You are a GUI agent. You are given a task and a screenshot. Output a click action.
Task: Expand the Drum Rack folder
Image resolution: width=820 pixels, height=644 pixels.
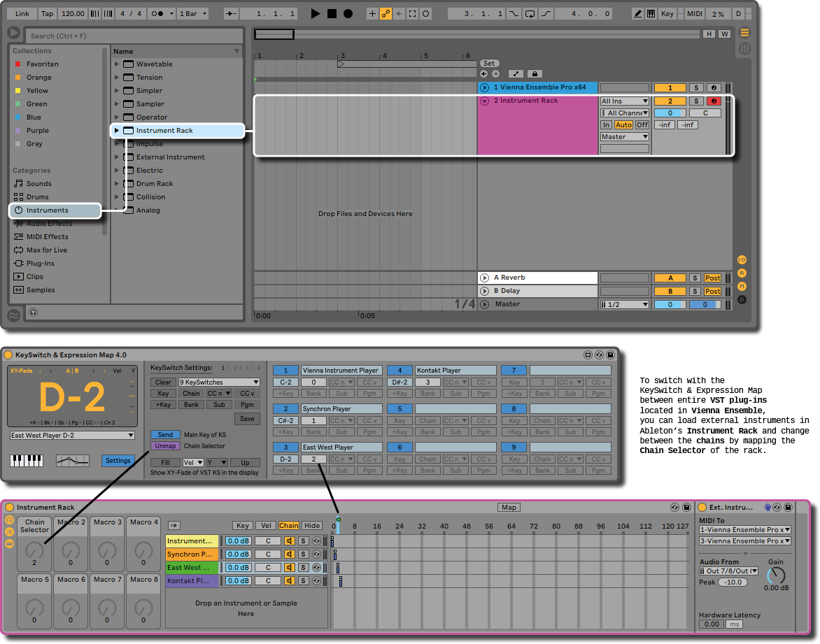point(117,183)
